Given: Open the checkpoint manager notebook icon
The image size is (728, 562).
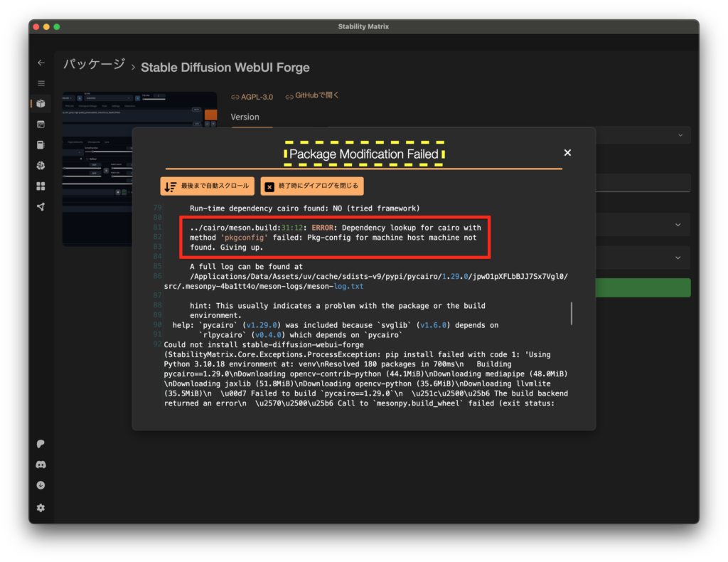Looking at the screenshot, I should tap(41, 124).
